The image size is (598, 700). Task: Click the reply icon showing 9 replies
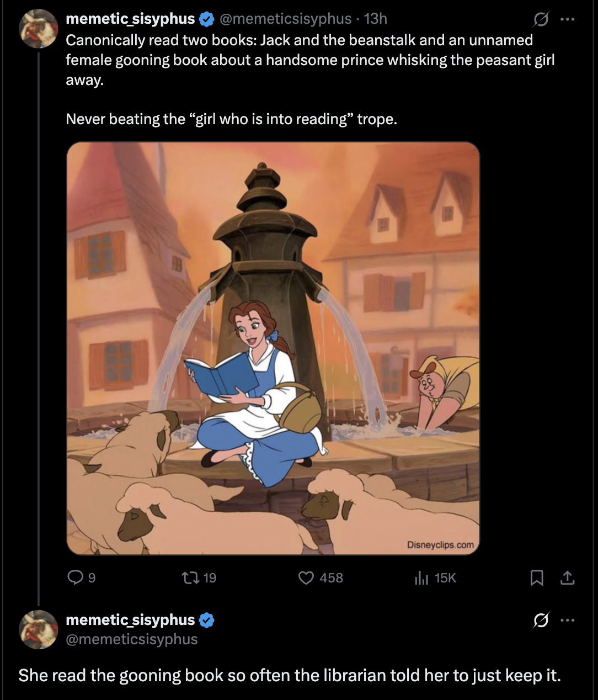click(x=75, y=577)
